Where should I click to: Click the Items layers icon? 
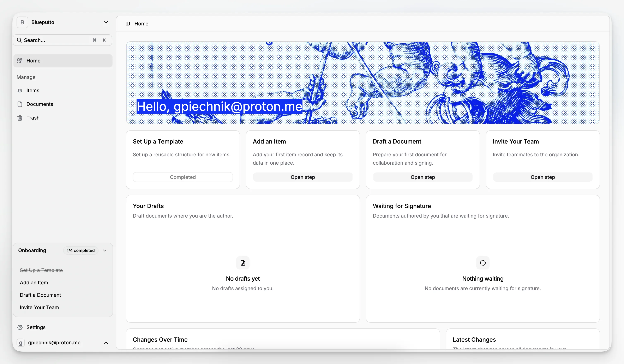point(20,91)
